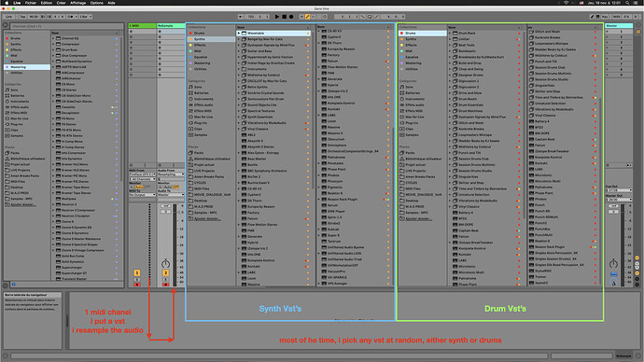Screen dimensions: 644x362
Task: Open the Fichier menu
Action: click(31, 3)
